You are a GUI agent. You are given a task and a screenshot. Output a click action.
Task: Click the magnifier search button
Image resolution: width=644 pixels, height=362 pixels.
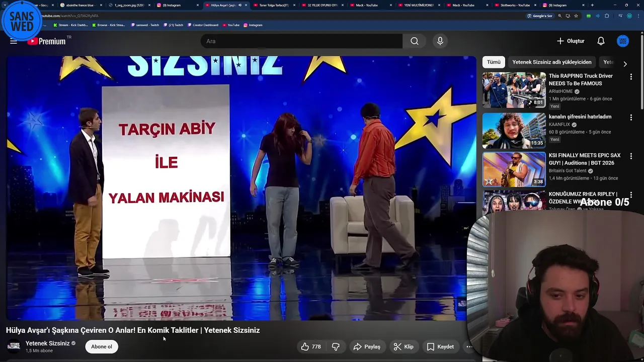coord(414,41)
